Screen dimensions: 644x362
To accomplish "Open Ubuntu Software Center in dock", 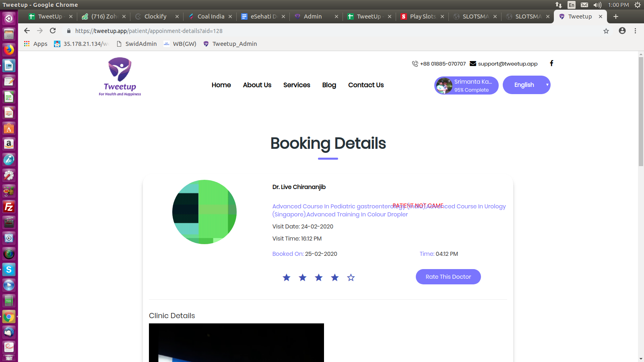I will click(x=9, y=128).
